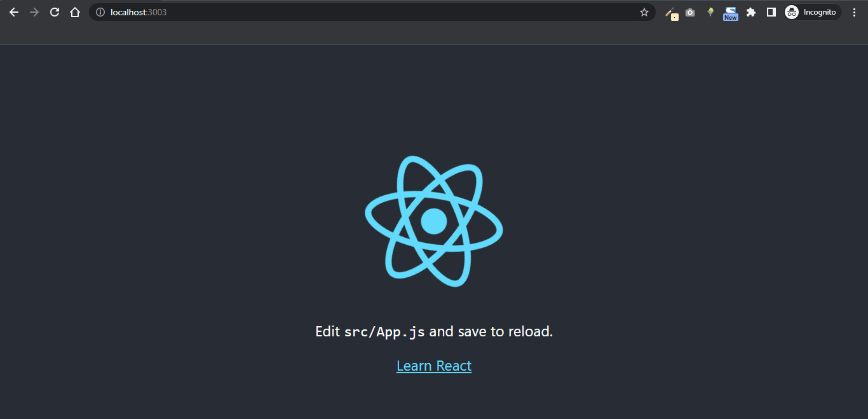Open the camera screenshot extension
The image size is (868, 419).
click(690, 12)
